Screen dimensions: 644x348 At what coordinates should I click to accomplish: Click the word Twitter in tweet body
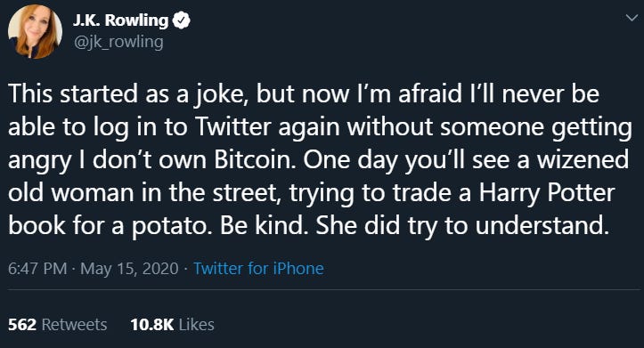pyautogui.click(x=232, y=126)
